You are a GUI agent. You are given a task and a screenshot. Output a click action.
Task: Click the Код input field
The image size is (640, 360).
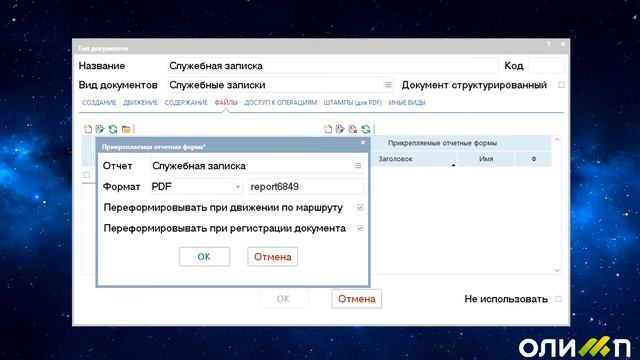[x=546, y=66]
